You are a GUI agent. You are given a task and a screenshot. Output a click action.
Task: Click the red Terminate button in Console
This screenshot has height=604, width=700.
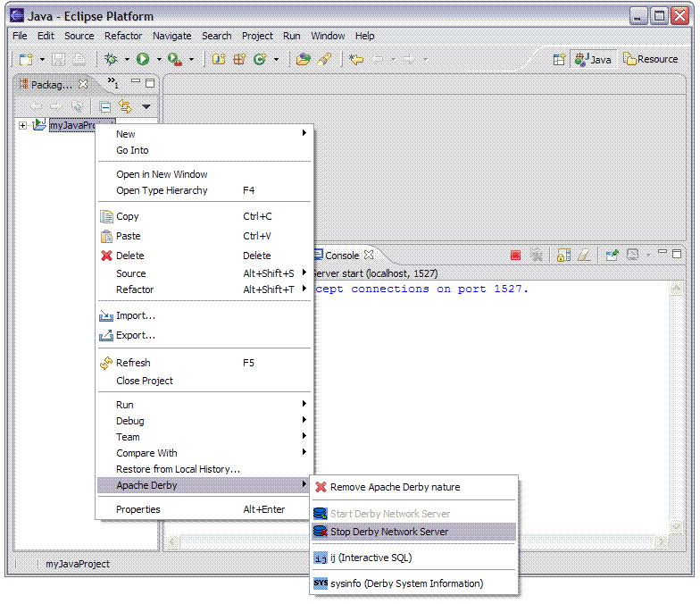click(x=515, y=256)
